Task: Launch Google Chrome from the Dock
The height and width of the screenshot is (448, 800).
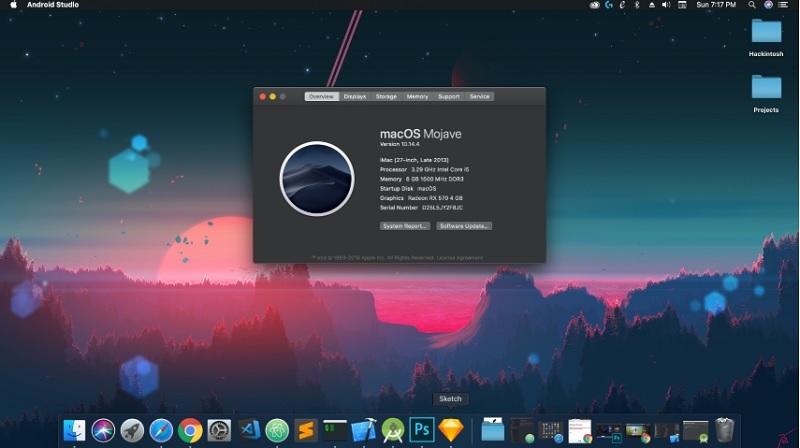Action: [x=190, y=430]
